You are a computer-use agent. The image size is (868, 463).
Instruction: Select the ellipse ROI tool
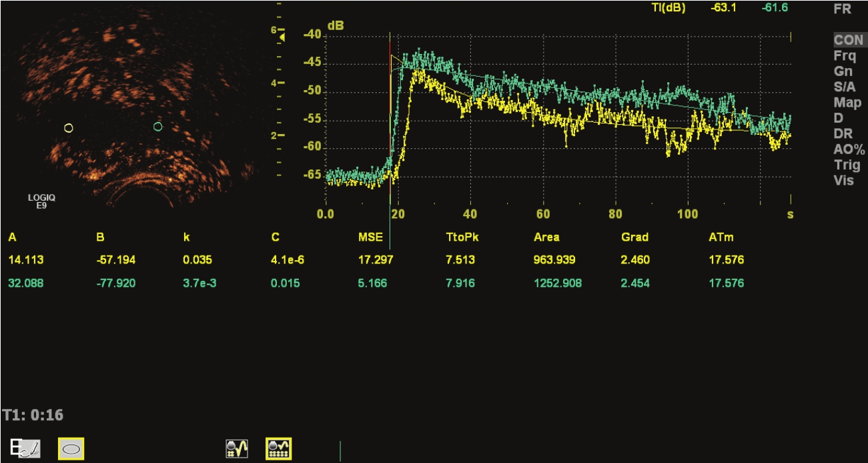point(71,448)
